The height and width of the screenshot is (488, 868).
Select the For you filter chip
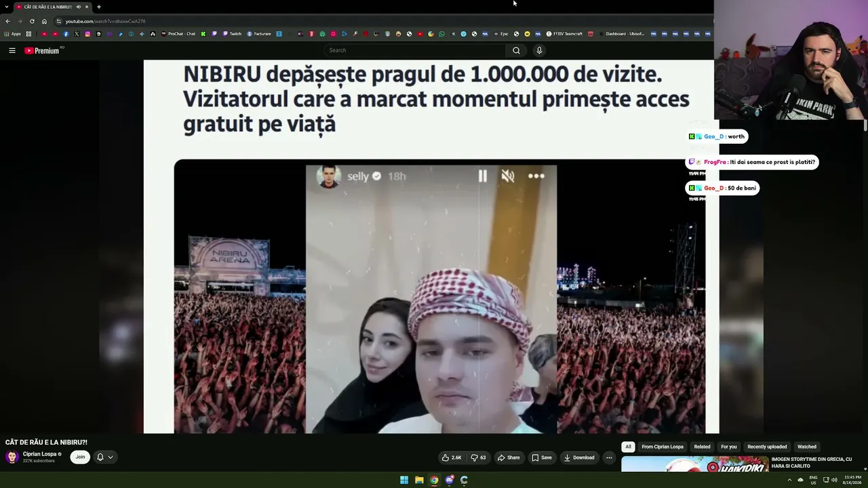coord(729,447)
